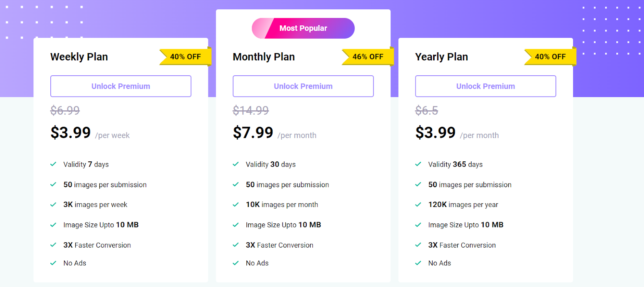Click the crossed-out $6.99 weekly price
This screenshot has width=644, height=287.
(x=65, y=110)
